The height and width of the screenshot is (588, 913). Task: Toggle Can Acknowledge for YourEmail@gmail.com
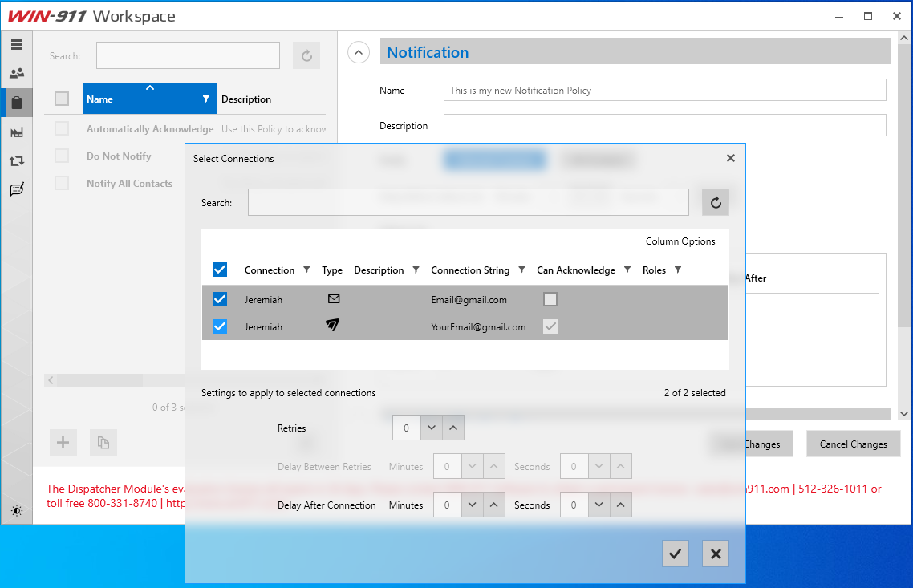click(x=550, y=326)
